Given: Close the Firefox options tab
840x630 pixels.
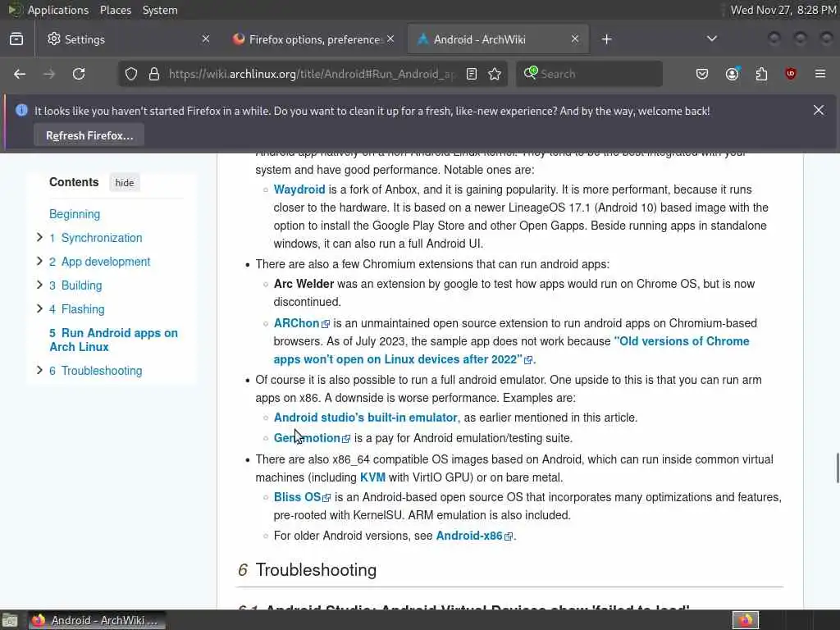Looking at the screenshot, I should [x=390, y=39].
